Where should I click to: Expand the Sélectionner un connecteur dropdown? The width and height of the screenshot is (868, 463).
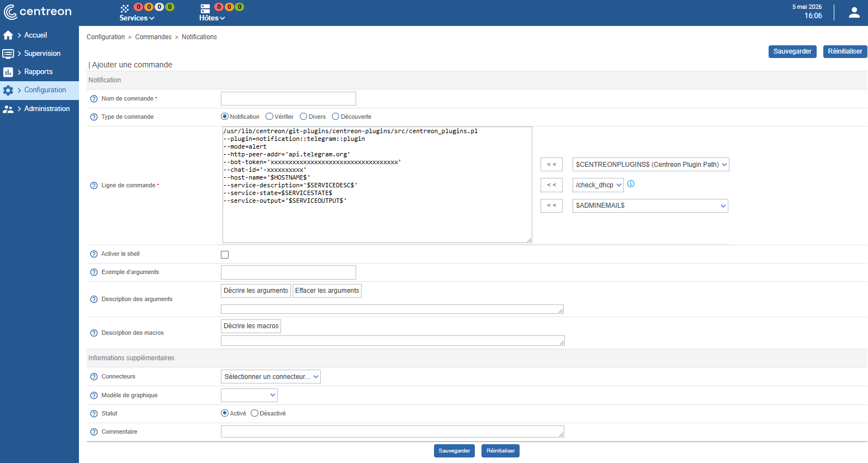pos(271,377)
